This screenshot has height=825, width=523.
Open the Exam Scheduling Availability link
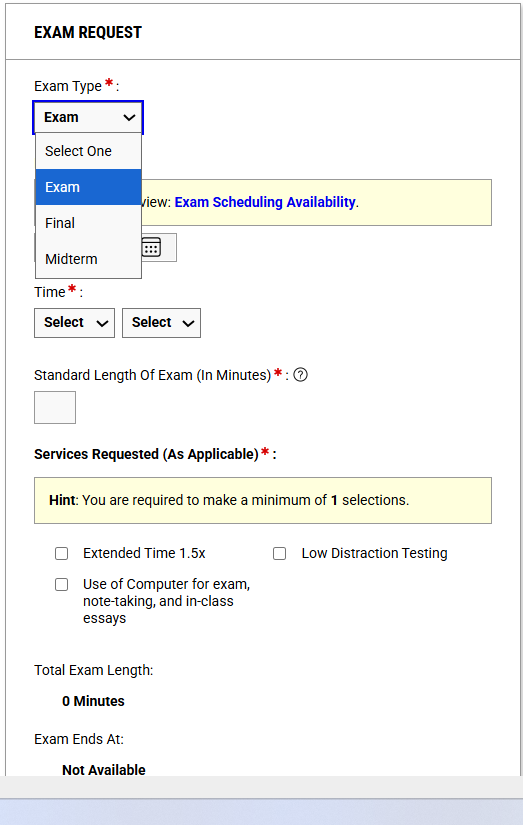pyautogui.click(x=265, y=202)
